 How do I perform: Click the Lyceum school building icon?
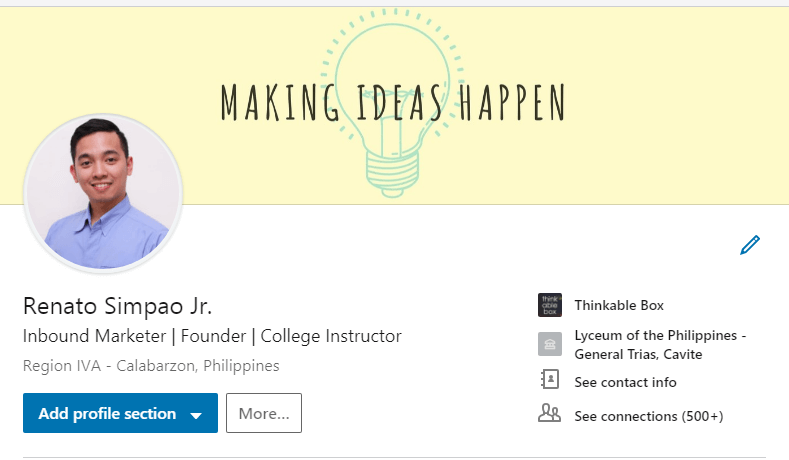point(550,344)
